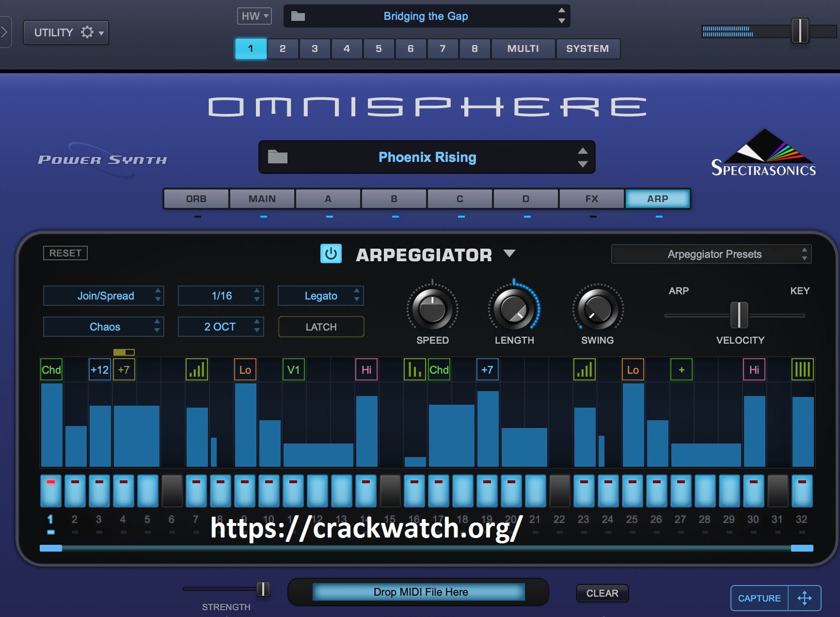The height and width of the screenshot is (617, 840).
Task: Open the multi browser folder beside Bridging the Gap
Action: point(298,16)
